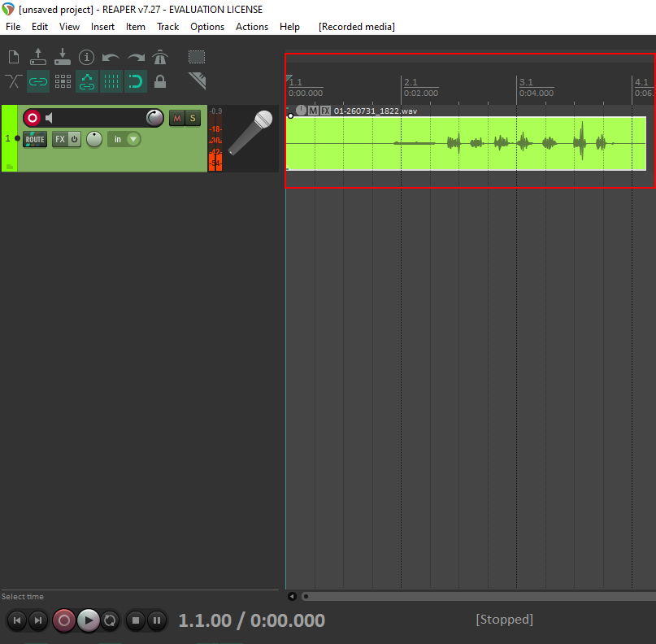
Task: Click item volume knob on media item
Action: click(301, 111)
